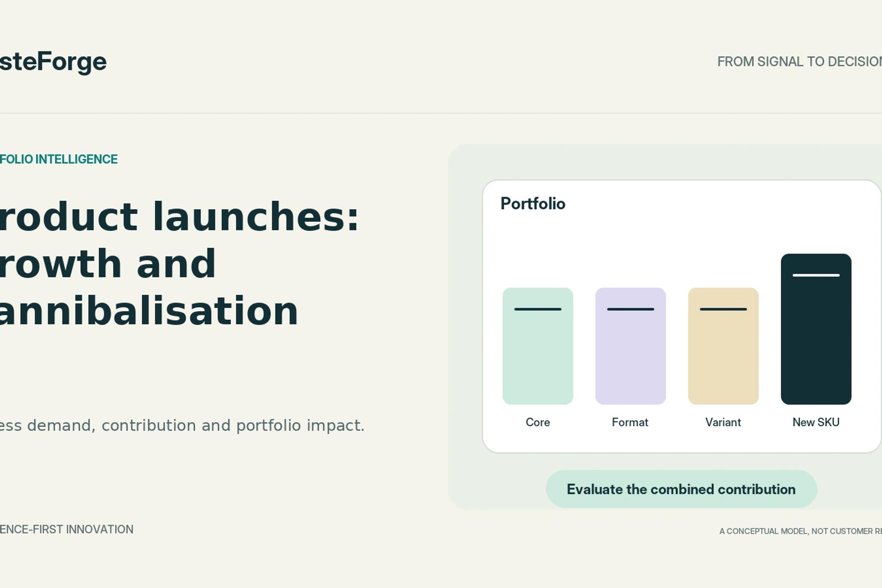This screenshot has height=588, width=882.
Task: Click the 'roduct launches:' headline line
Action: (x=179, y=217)
